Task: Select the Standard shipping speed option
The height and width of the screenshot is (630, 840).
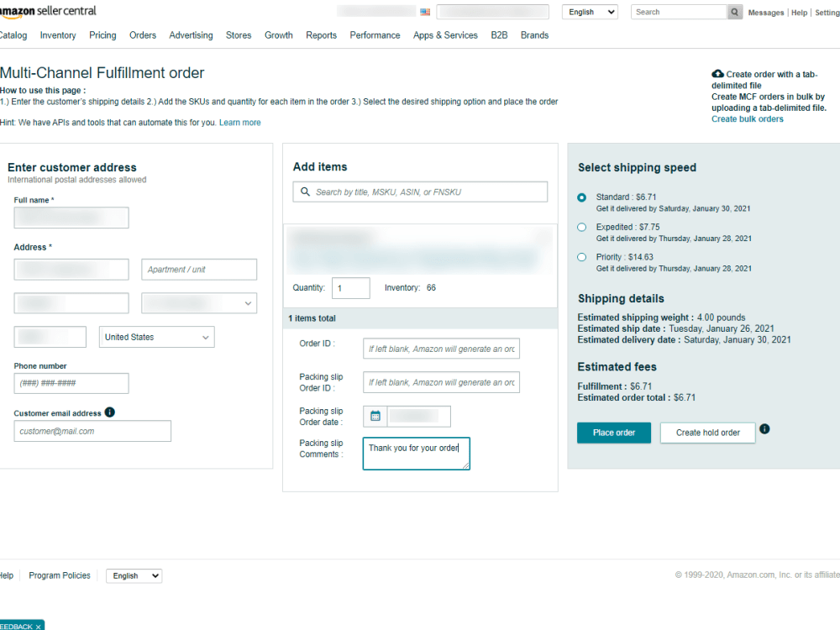Action: [x=581, y=197]
